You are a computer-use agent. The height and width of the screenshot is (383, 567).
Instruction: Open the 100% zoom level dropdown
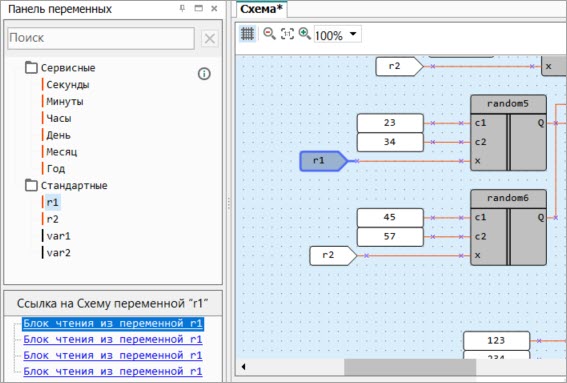pos(353,34)
